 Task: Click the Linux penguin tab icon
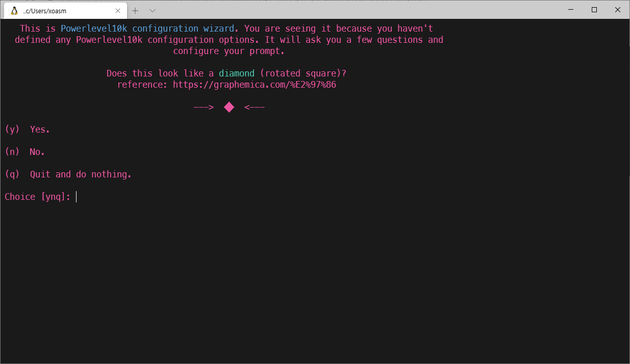(14, 10)
